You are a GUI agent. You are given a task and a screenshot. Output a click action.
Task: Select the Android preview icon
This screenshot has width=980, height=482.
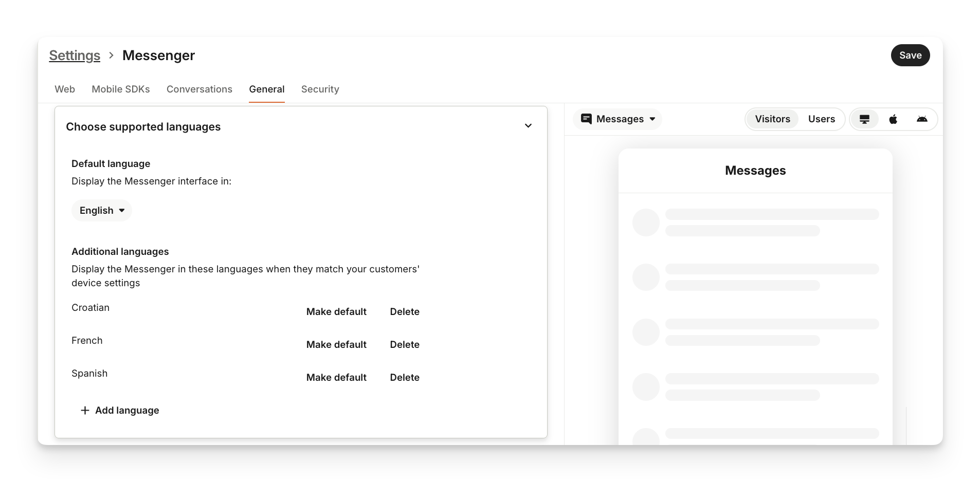(x=922, y=119)
